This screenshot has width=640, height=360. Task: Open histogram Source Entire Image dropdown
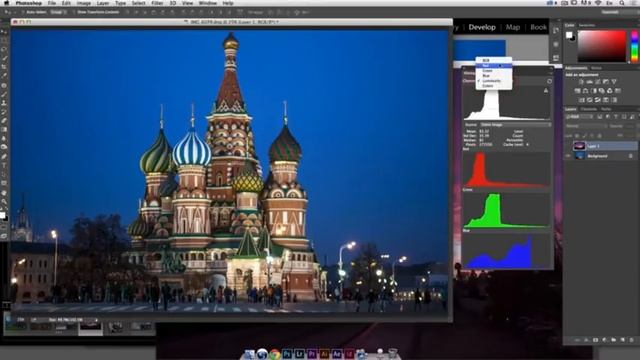[x=515, y=124]
